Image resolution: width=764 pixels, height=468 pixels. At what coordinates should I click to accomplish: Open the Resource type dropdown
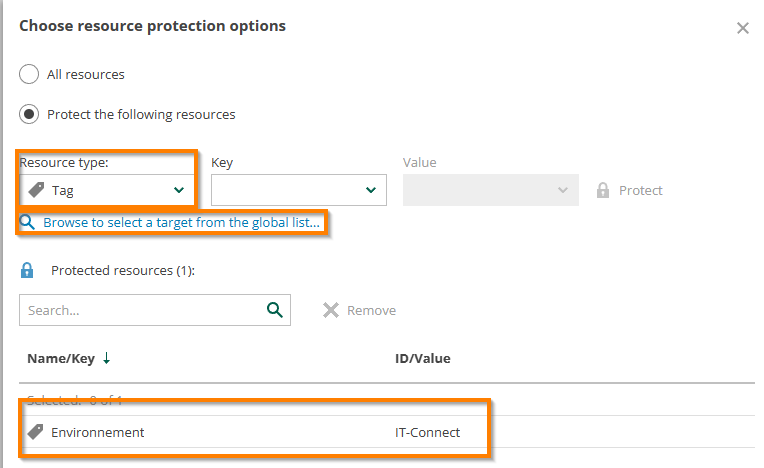(x=107, y=190)
